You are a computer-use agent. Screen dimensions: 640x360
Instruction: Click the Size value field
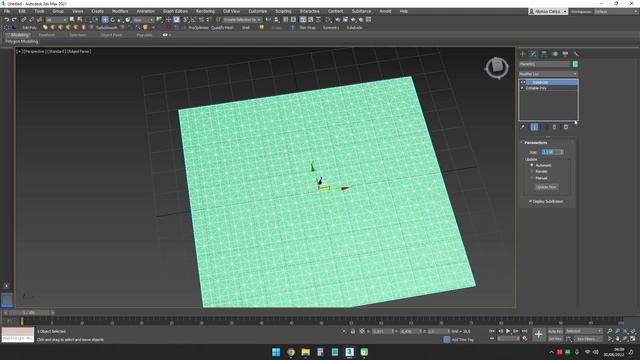coord(551,152)
